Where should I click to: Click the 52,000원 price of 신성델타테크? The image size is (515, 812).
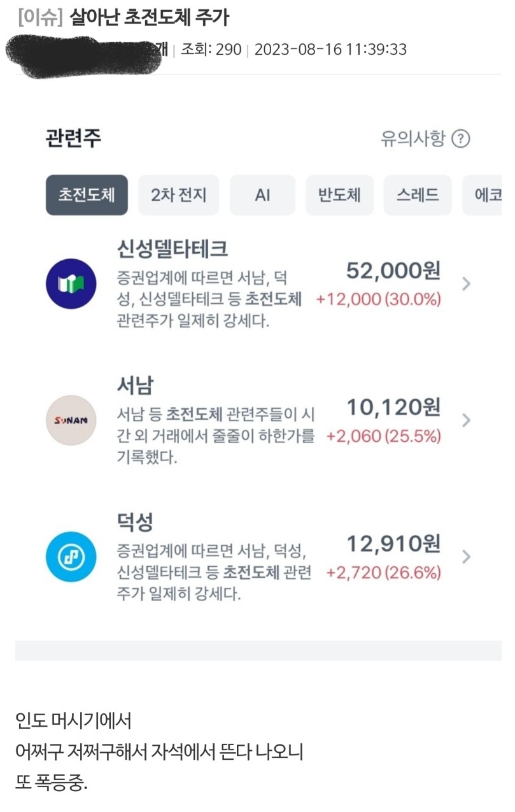393,271
